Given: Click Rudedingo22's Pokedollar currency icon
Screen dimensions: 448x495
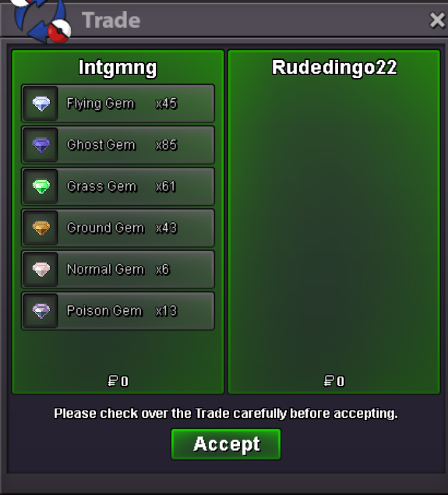Looking at the screenshot, I should click(x=329, y=381).
